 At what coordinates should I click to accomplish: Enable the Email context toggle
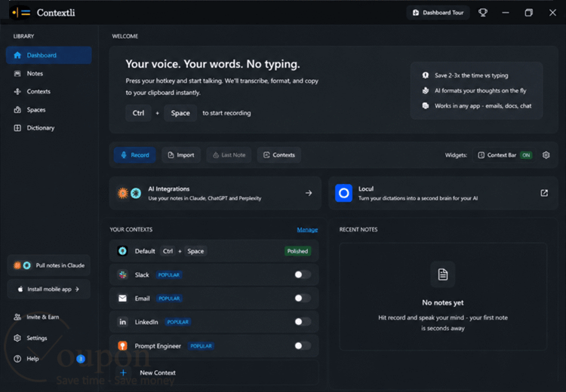(x=303, y=299)
